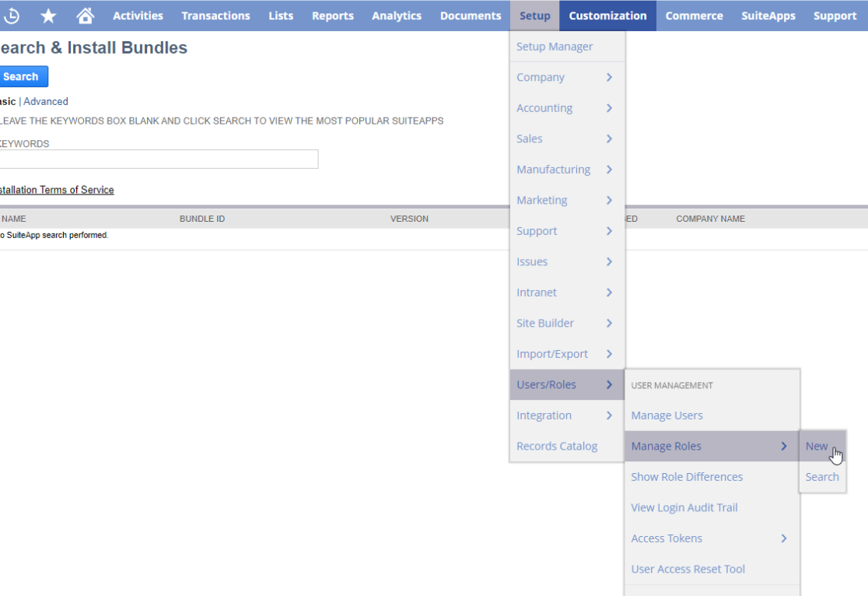Expand the Issues submenu
The height and width of the screenshot is (596, 868).
[x=568, y=261]
